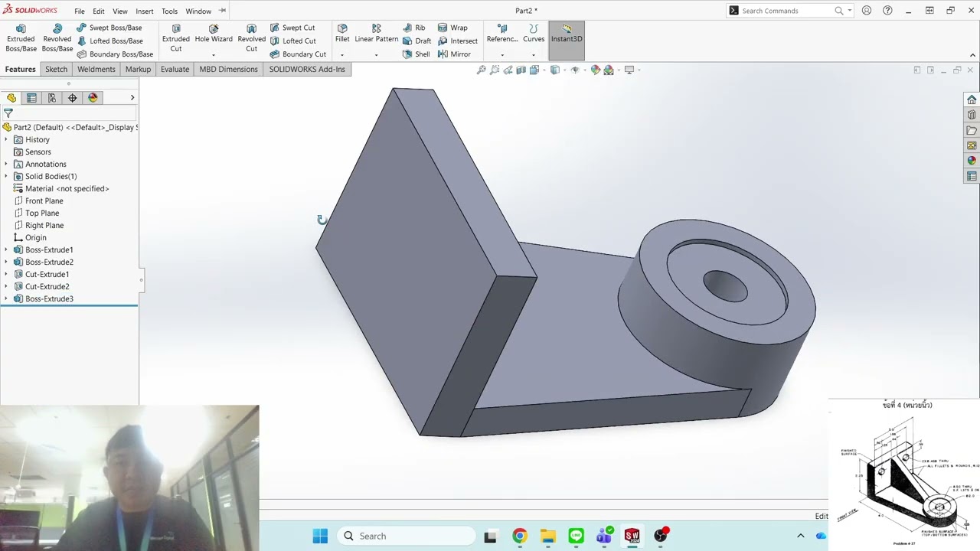Click Zoom to Fit in view toolbar

[481, 70]
